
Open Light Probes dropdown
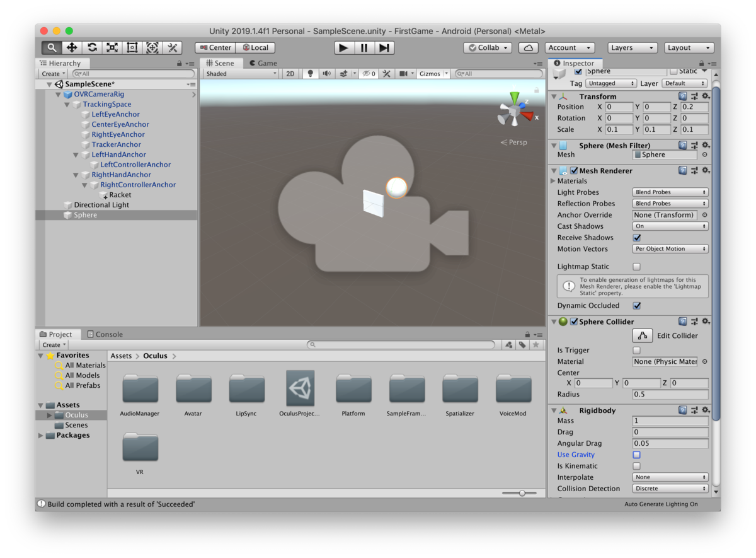click(x=670, y=192)
